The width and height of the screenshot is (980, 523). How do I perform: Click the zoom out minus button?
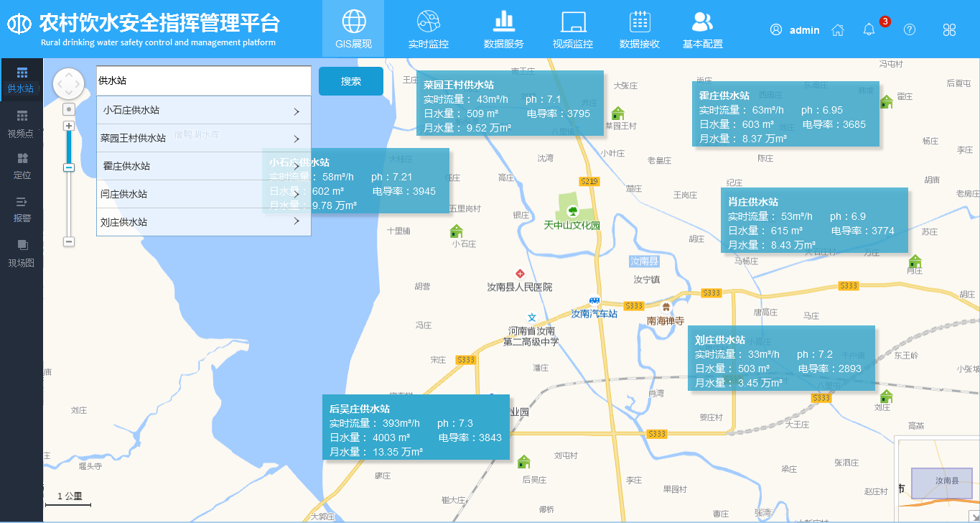(x=69, y=241)
